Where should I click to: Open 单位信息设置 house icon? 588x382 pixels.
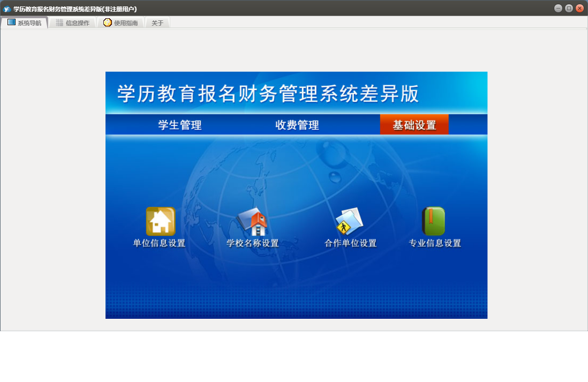161,221
